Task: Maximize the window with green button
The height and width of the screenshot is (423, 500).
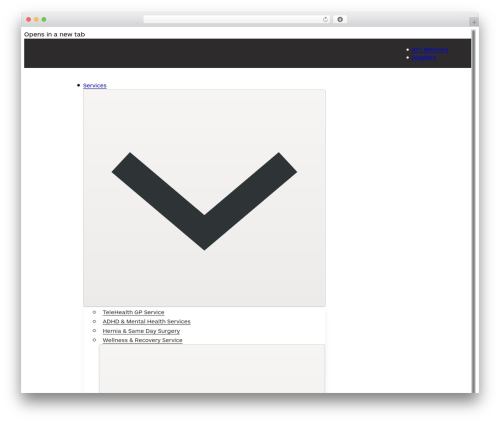Action: point(44,19)
